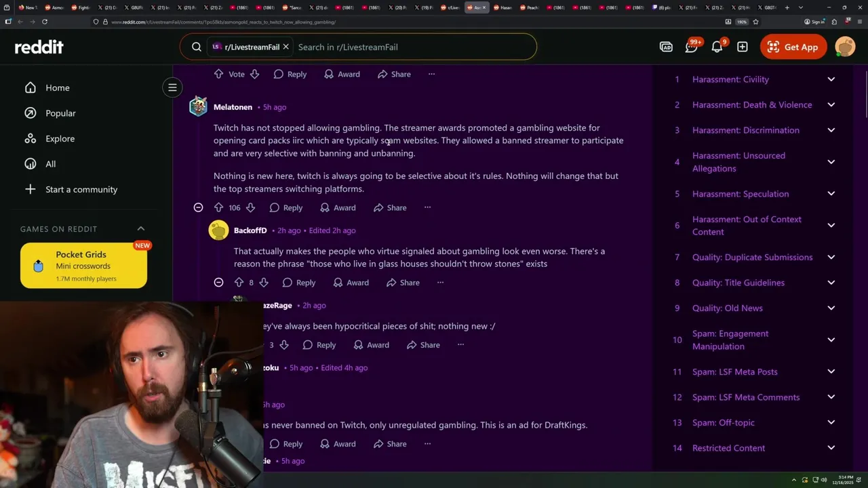Remove the r/LivestreamFail search filter
The height and width of the screenshot is (488, 868).
tap(285, 47)
